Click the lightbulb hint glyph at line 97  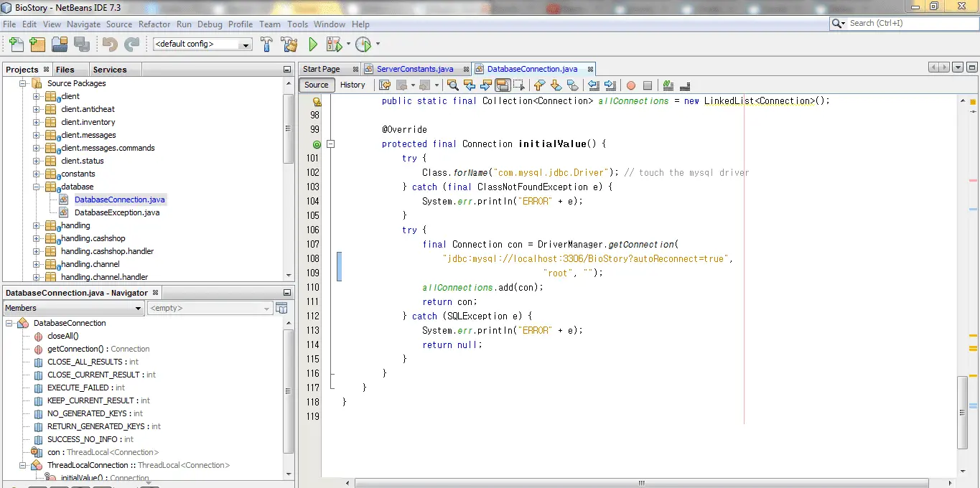point(317,101)
